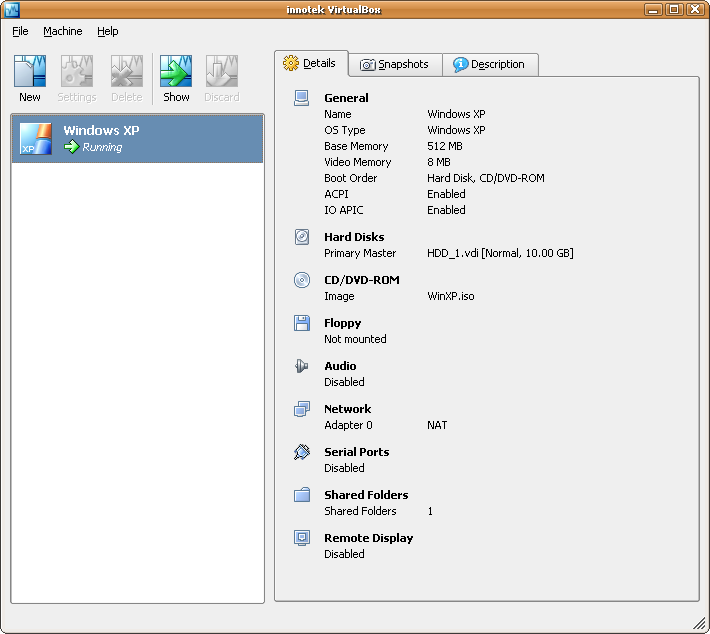Open the Machine menu
The image size is (710, 634).
[x=62, y=31]
